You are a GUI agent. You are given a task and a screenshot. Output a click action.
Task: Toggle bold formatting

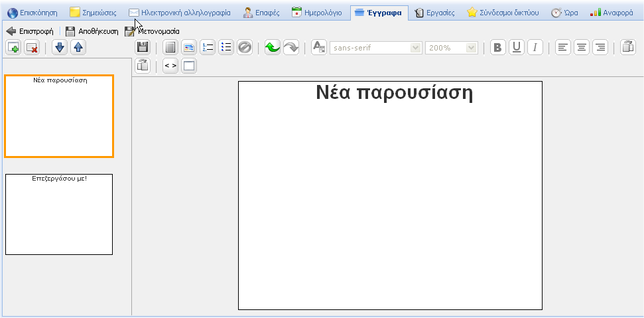coord(498,47)
